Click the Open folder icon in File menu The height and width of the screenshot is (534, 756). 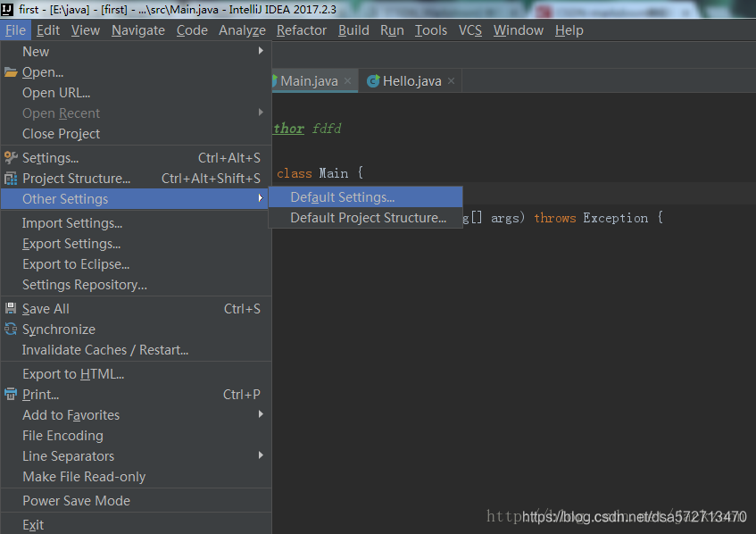pos(11,72)
